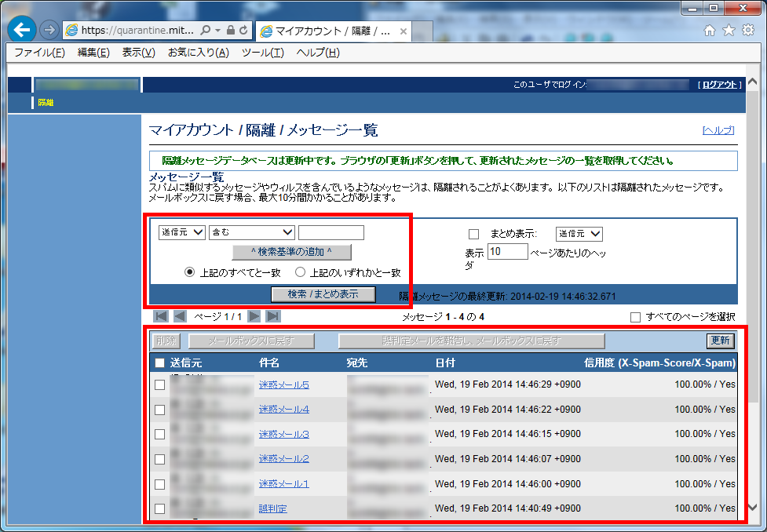Open the 送信元 search field dropdown
Image resolution: width=767 pixels, height=532 pixels.
[x=182, y=232]
